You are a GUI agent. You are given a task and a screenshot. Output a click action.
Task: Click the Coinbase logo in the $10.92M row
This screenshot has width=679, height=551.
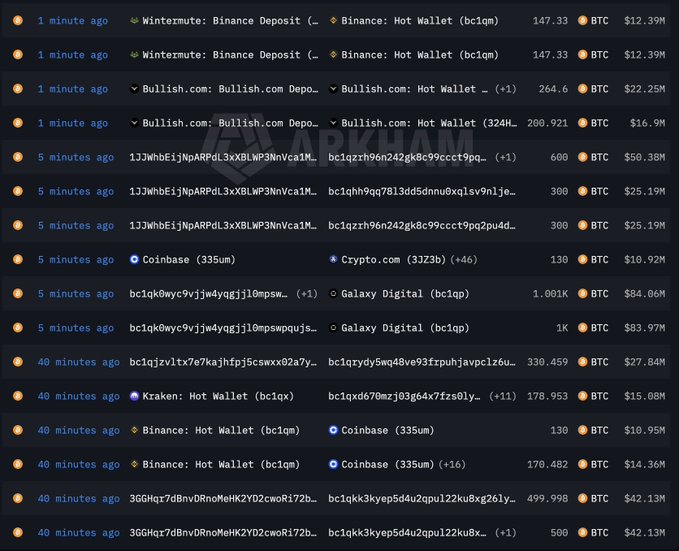[134, 259]
